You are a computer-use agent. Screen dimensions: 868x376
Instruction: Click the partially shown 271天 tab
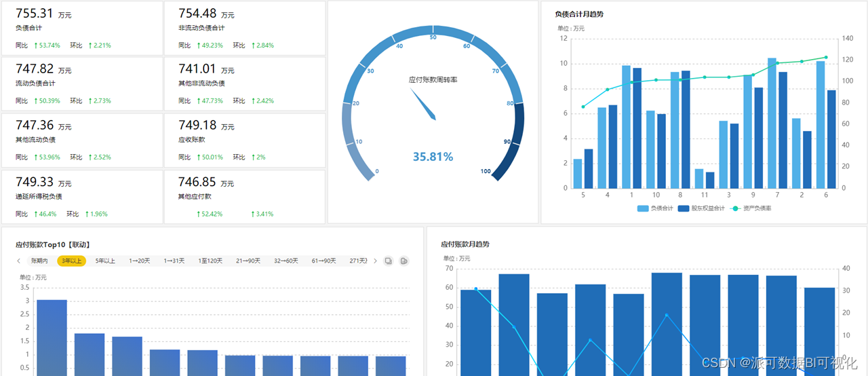(x=359, y=261)
